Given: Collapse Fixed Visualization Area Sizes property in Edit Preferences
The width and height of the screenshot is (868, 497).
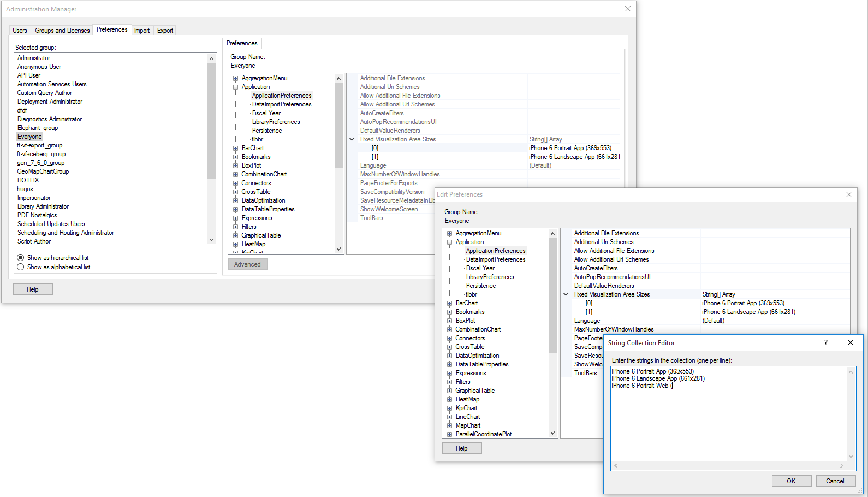Looking at the screenshot, I should pos(566,294).
